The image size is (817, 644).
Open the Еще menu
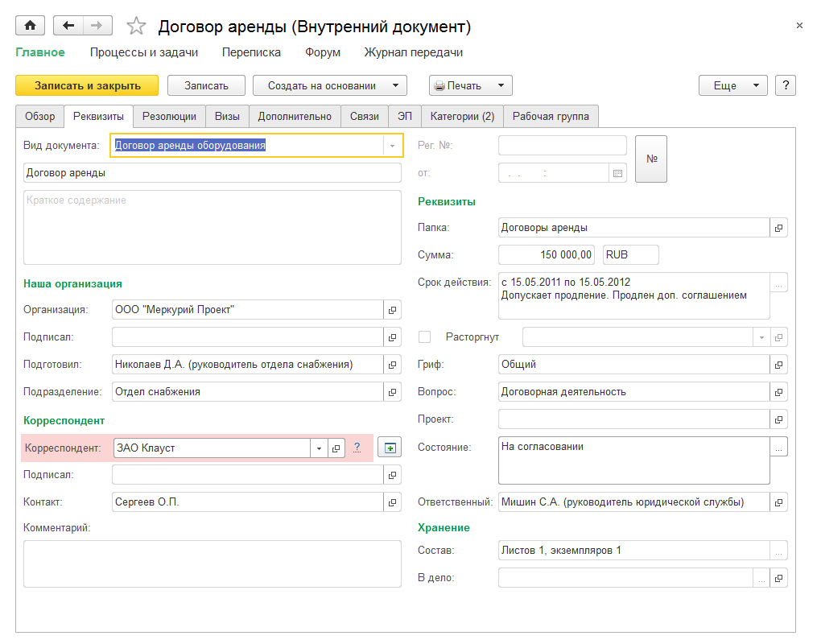tap(732, 85)
